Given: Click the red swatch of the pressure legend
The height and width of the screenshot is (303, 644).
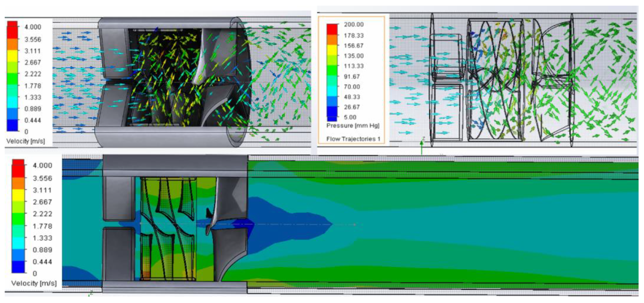Looking at the screenshot, I should pyautogui.click(x=332, y=29).
